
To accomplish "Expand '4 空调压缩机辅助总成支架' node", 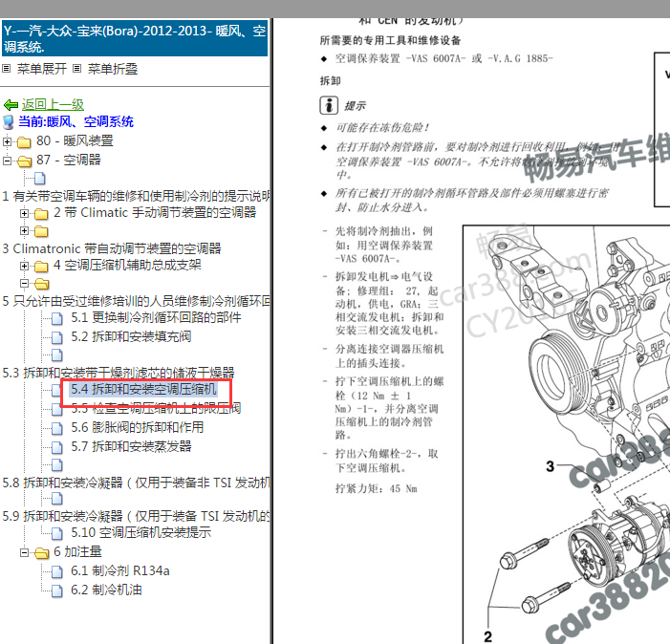I will (x=24, y=266).
